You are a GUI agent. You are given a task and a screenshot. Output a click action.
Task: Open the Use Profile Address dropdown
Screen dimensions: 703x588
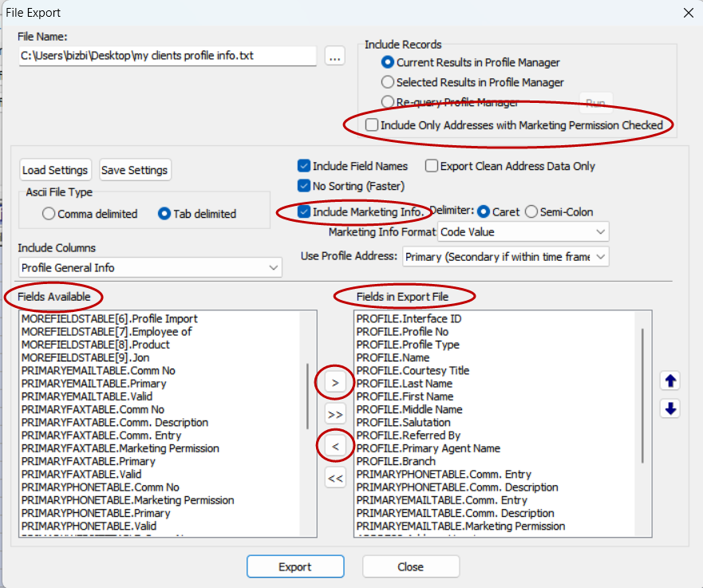click(x=506, y=257)
